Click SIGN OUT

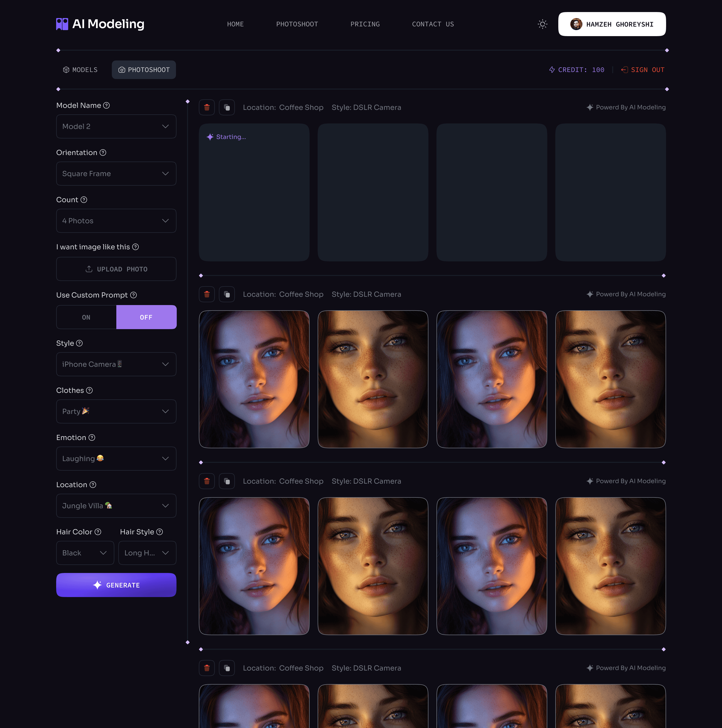[x=643, y=70]
